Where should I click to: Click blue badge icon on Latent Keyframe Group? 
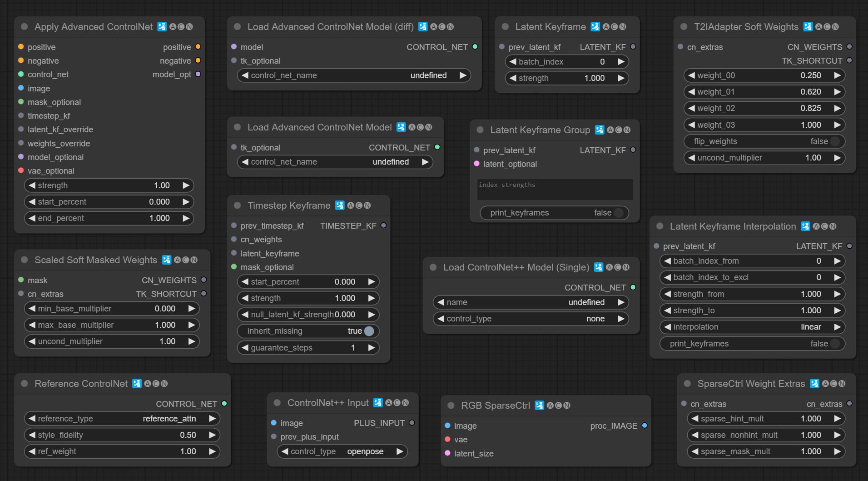coord(600,130)
